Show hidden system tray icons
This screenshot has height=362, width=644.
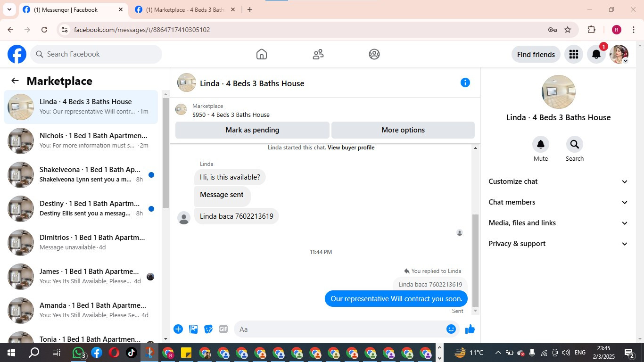(498, 353)
